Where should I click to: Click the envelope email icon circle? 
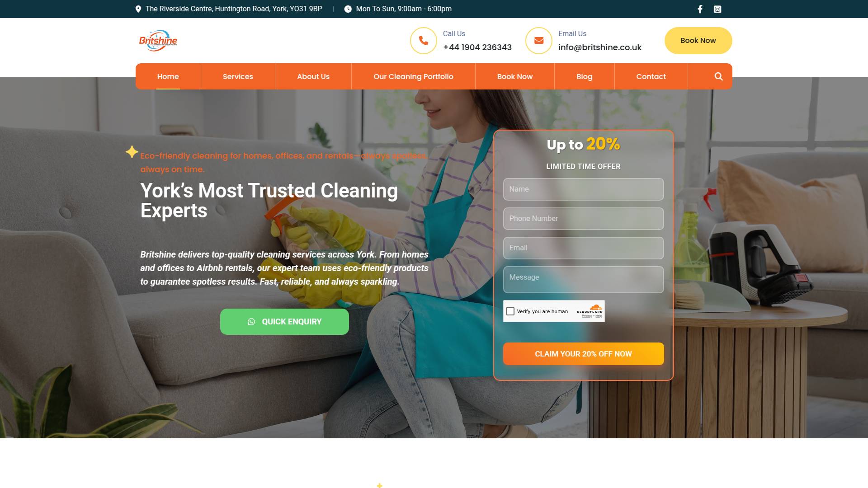click(538, 41)
